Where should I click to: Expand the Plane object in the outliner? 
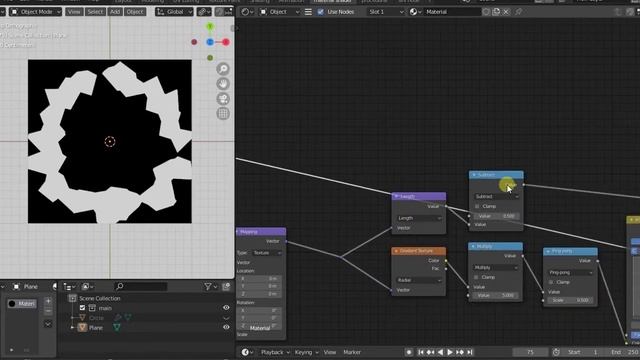click(73, 327)
